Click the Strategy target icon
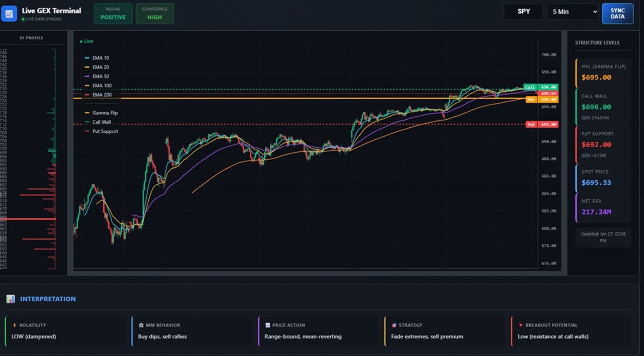The width and height of the screenshot is (644, 356). coord(394,325)
